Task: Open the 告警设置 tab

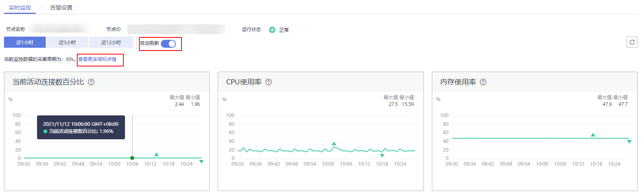Action: point(61,8)
